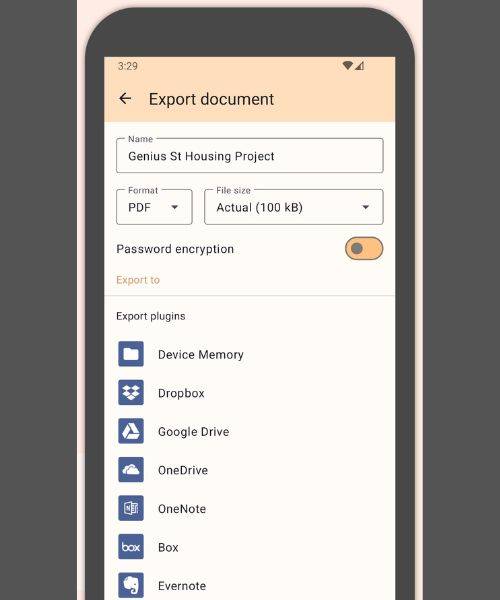This screenshot has width=500, height=600.
Task: Open the Format PDF dropdown
Action: coord(154,207)
